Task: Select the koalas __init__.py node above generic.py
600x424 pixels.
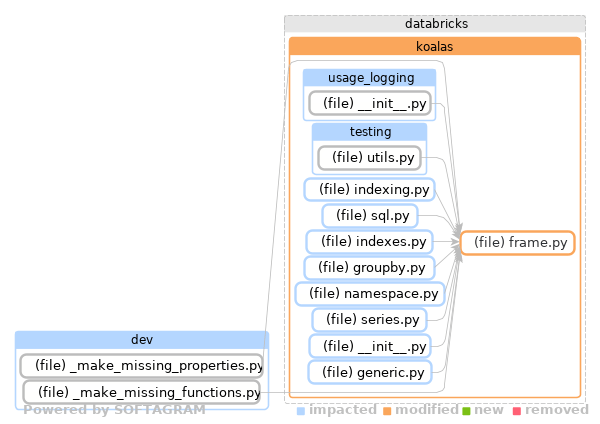Action: click(370, 346)
